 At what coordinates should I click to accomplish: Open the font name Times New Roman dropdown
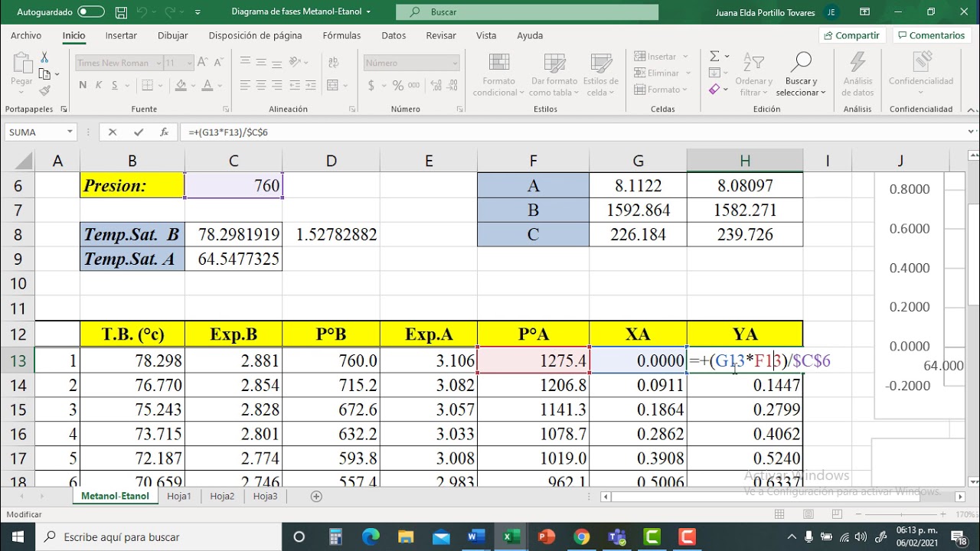(x=159, y=63)
